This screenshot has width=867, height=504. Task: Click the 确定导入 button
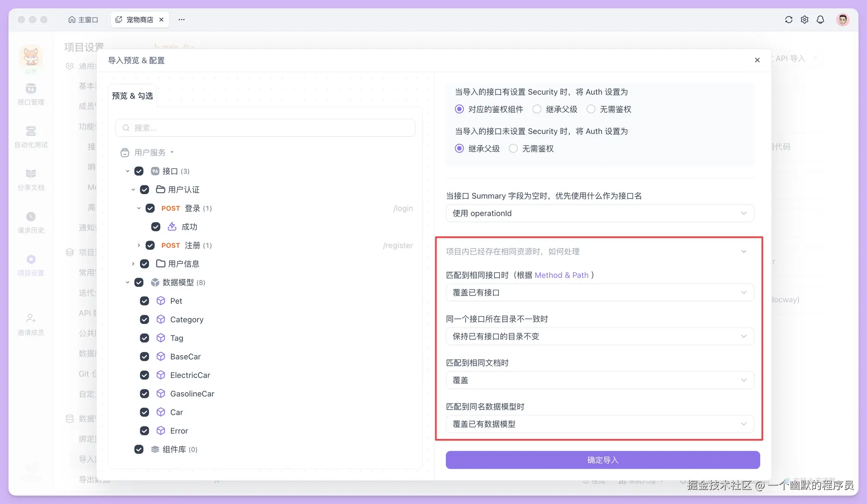coord(602,460)
